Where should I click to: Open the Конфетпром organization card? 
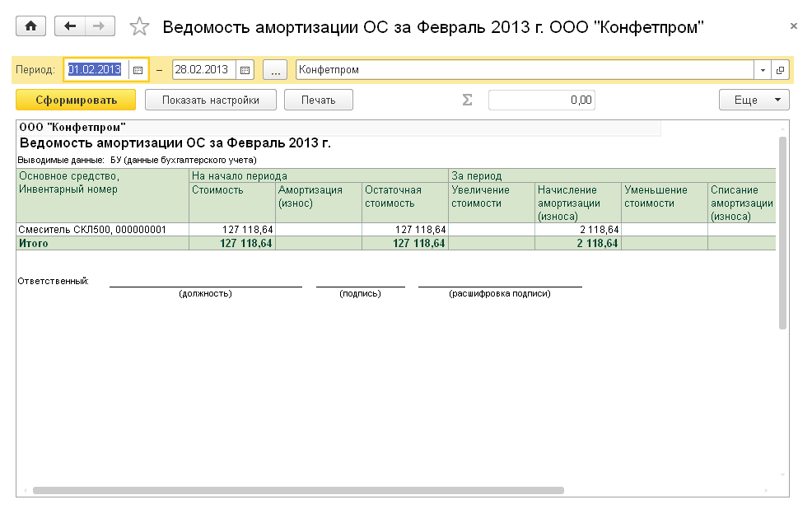780,70
